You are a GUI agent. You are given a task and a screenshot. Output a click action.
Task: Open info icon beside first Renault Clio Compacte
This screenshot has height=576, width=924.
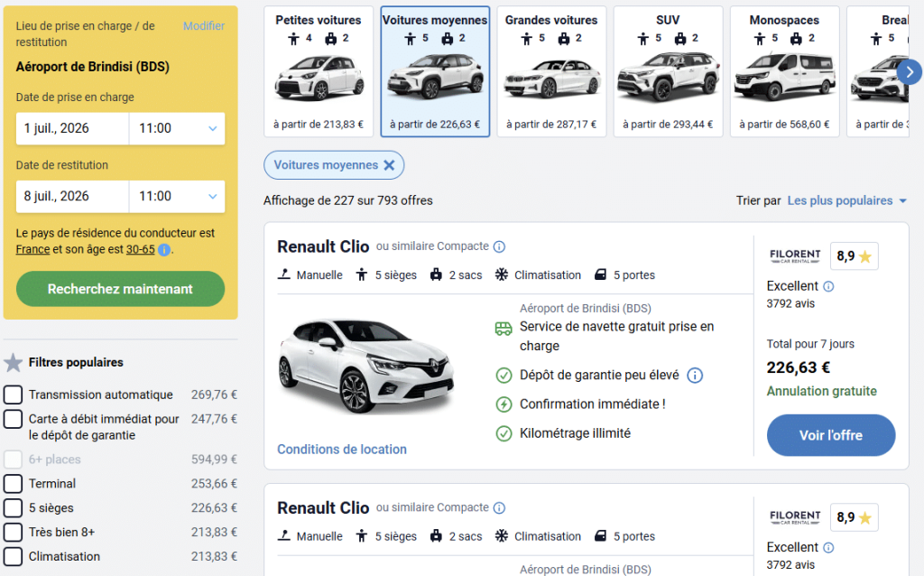pyautogui.click(x=499, y=246)
